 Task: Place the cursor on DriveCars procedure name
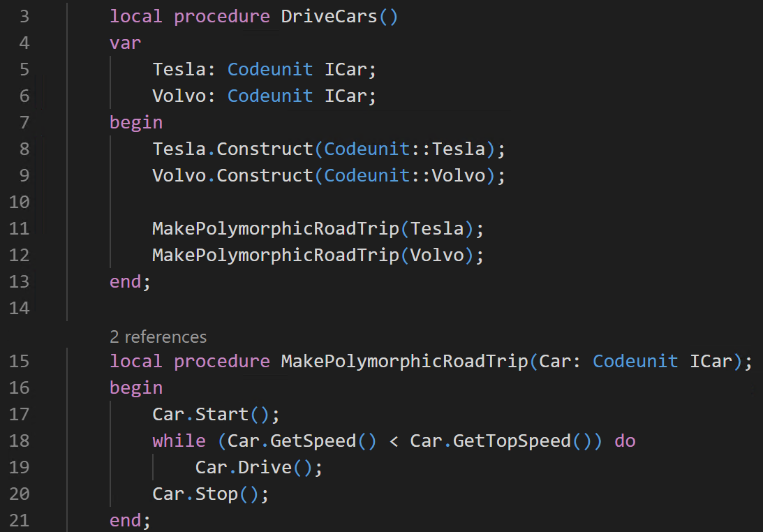click(329, 17)
